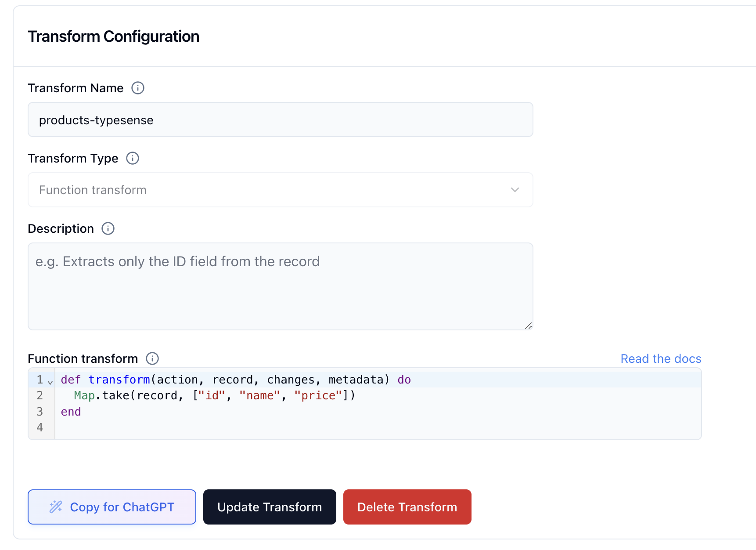Click the products-typesense name field
The image size is (756, 550).
pos(281,119)
